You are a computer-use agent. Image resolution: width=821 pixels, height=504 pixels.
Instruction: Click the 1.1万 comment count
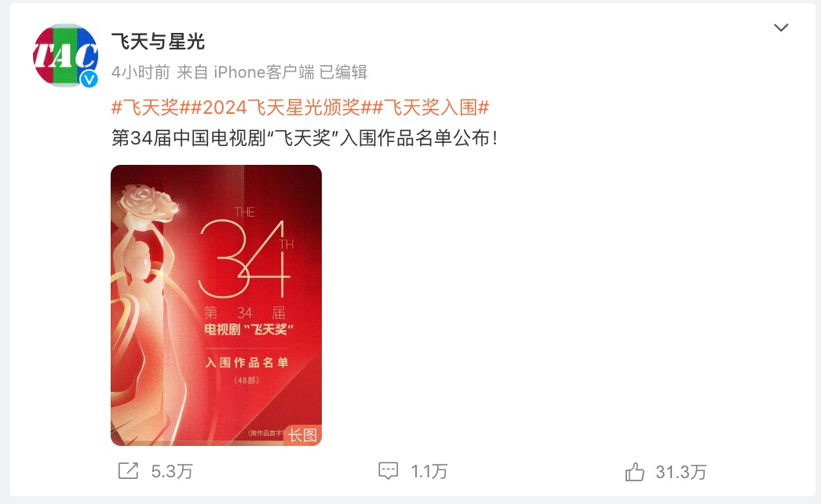429,472
